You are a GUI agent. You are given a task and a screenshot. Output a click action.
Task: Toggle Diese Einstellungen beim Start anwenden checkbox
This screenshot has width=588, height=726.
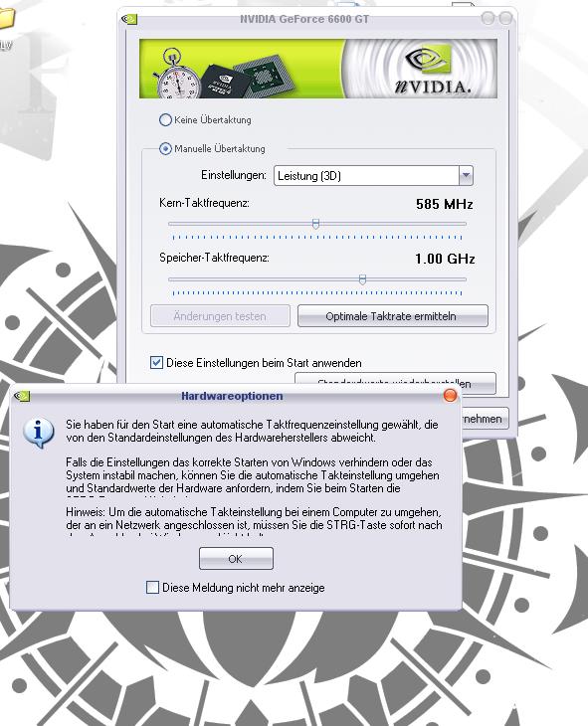156,363
